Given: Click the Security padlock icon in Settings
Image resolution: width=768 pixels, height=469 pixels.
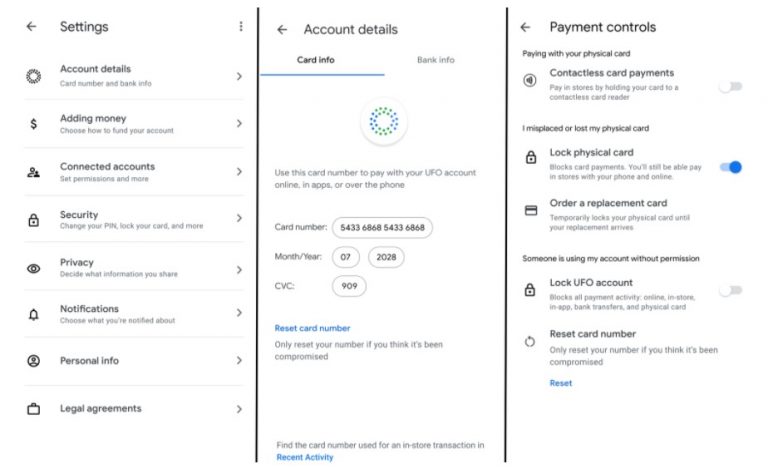Looking at the screenshot, I should click(34, 220).
